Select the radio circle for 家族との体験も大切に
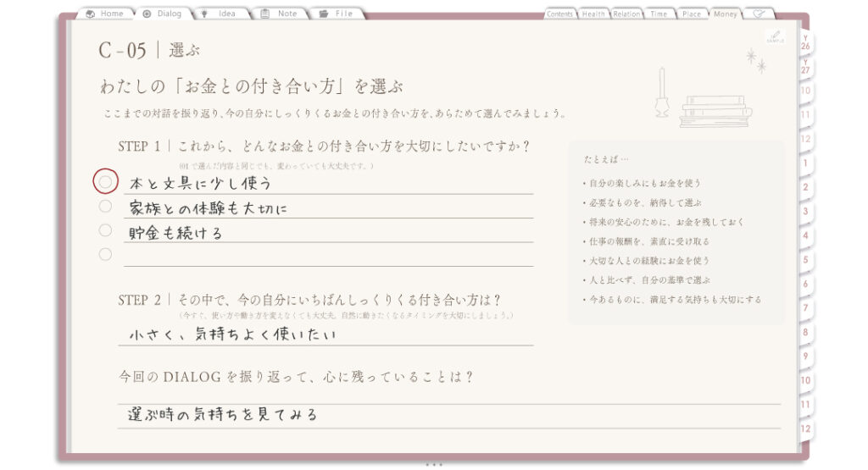This screenshot has width=868, height=470. [x=105, y=207]
